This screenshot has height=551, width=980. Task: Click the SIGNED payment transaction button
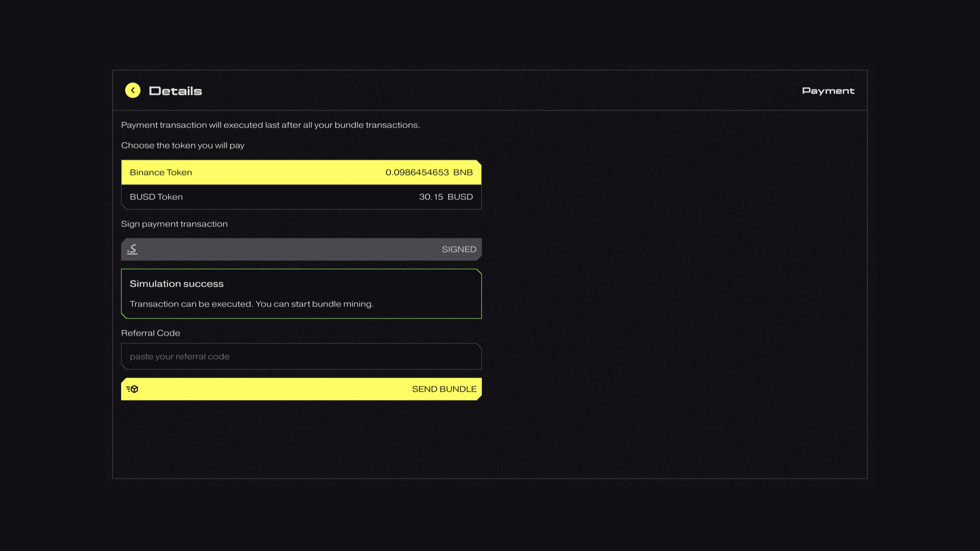301,249
